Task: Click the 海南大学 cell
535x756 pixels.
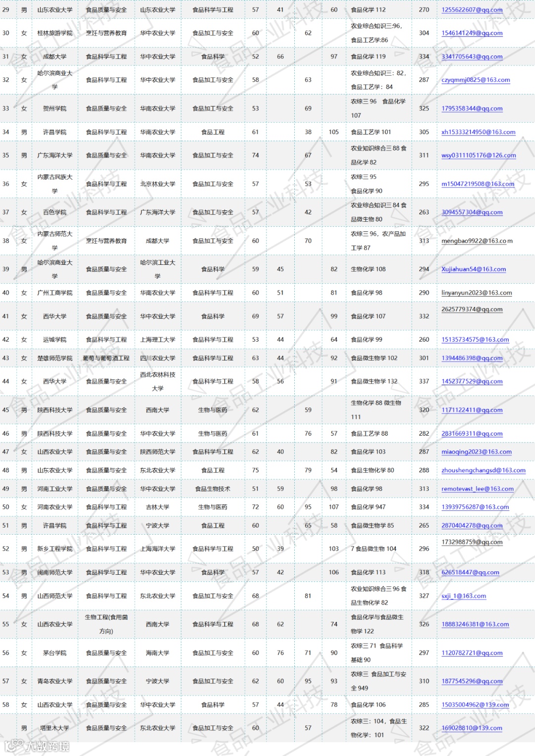Action: (x=158, y=653)
